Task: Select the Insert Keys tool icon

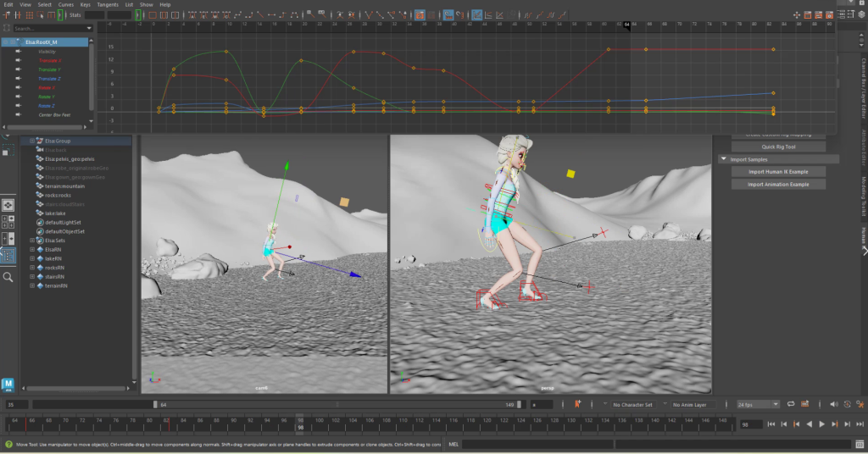Action: click(x=18, y=15)
